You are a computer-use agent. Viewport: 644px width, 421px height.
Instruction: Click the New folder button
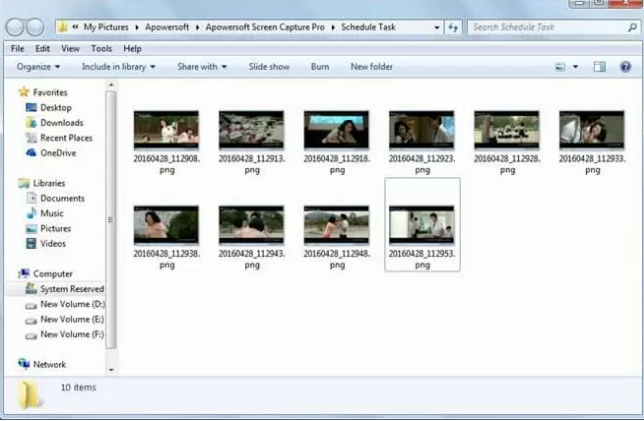371,67
